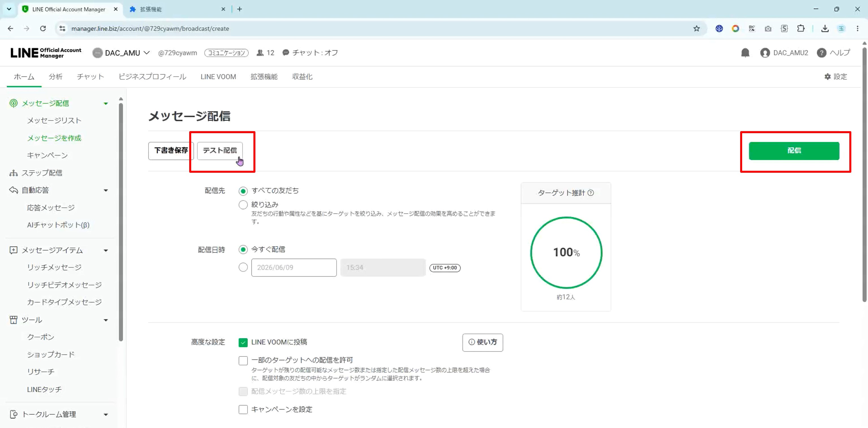Open the browser tab search dropdown
Image resolution: width=868 pixels, height=428 pixels.
[9, 9]
